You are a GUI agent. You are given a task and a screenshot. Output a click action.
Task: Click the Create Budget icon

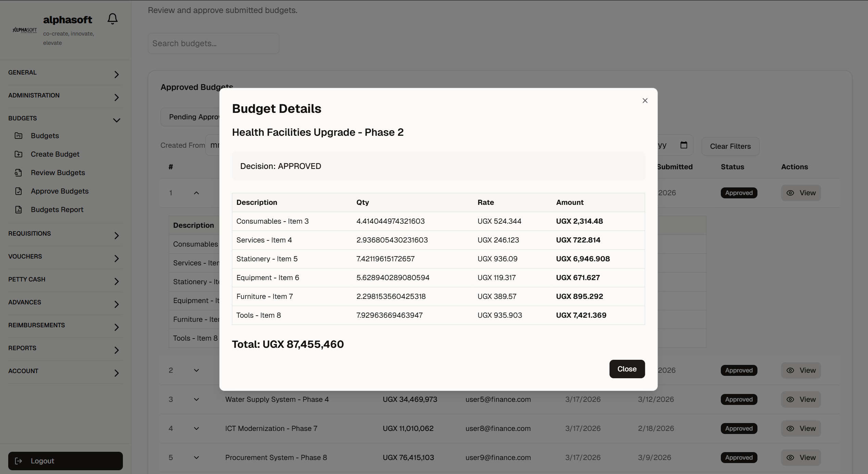tap(18, 154)
